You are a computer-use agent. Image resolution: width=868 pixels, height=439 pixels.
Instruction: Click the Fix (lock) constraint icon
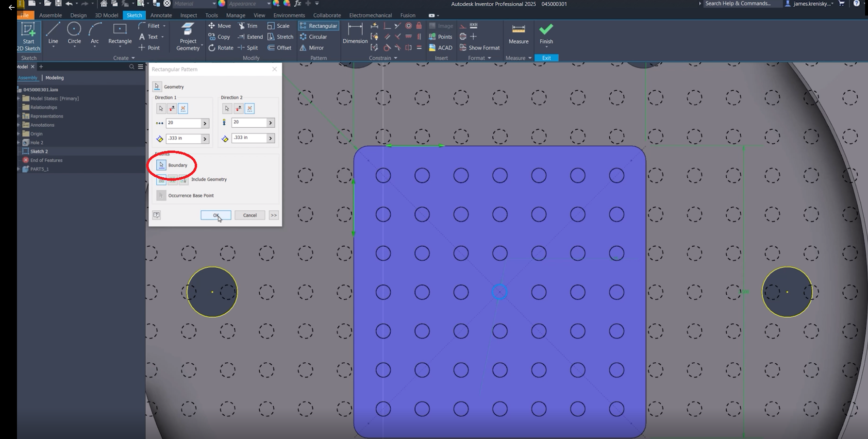(419, 26)
